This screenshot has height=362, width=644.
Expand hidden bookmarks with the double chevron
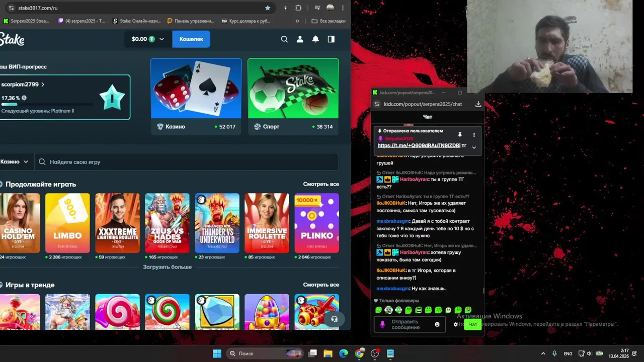297,21
